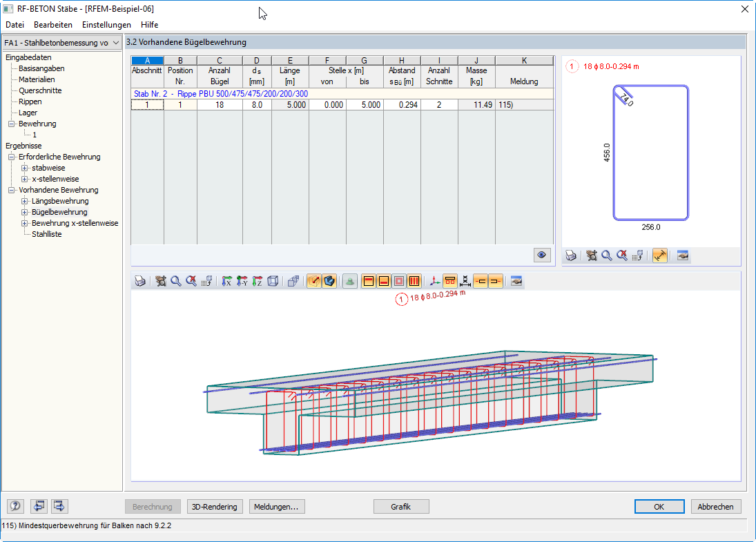The image size is (756, 542).
Task: Select Basisangaben in the tree
Action: point(41,68)
